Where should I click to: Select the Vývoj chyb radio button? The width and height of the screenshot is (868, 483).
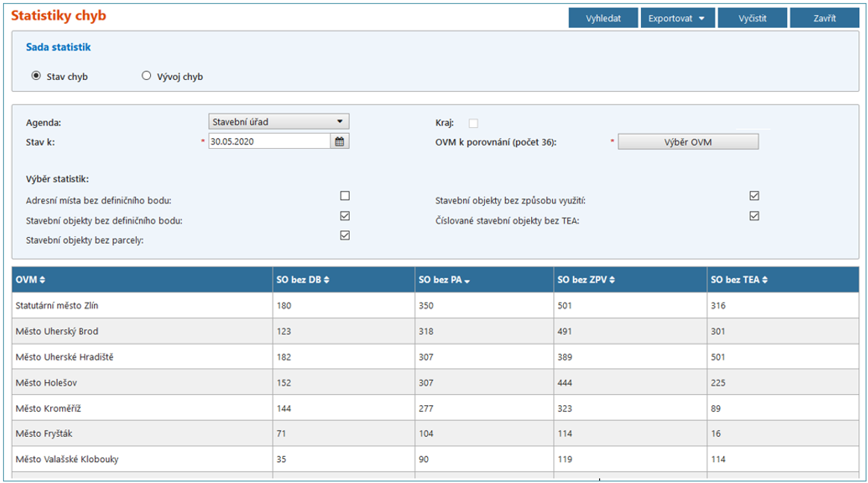click(146, 76)
